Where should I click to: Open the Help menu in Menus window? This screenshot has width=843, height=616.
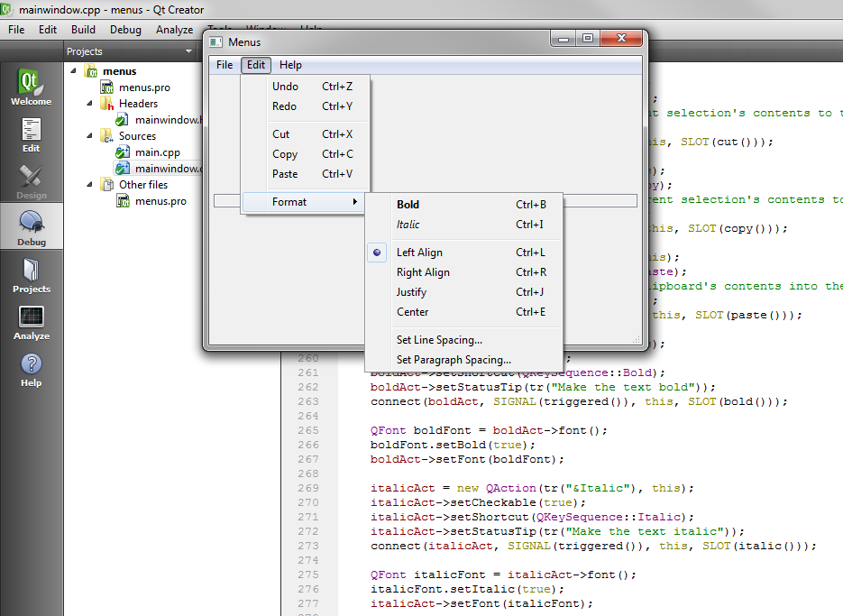[290, 65]
